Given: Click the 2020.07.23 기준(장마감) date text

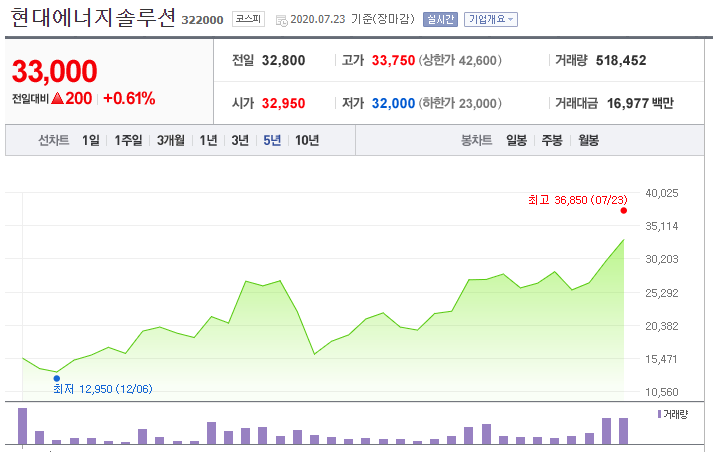Looking at the screenshot, I should (x=352, y=19).
